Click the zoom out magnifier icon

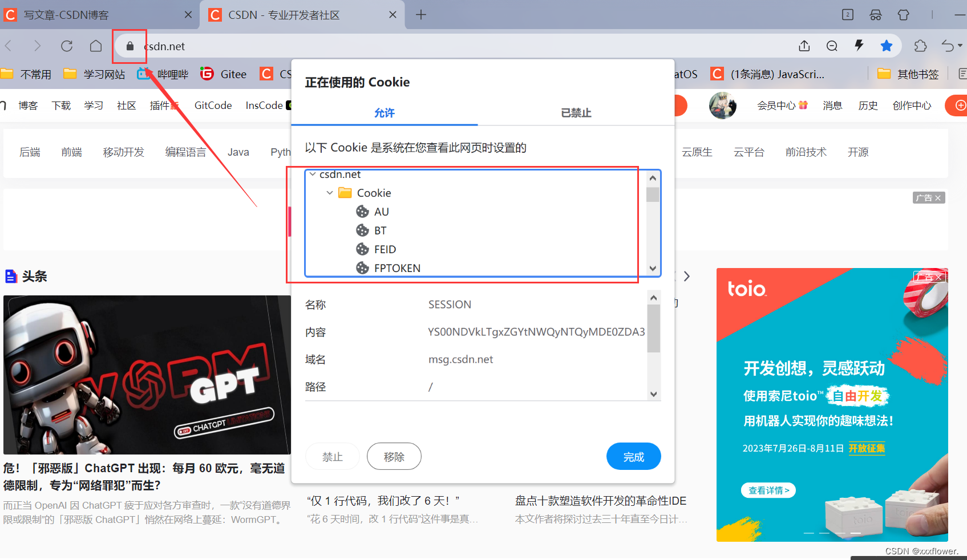coord(832,46)
